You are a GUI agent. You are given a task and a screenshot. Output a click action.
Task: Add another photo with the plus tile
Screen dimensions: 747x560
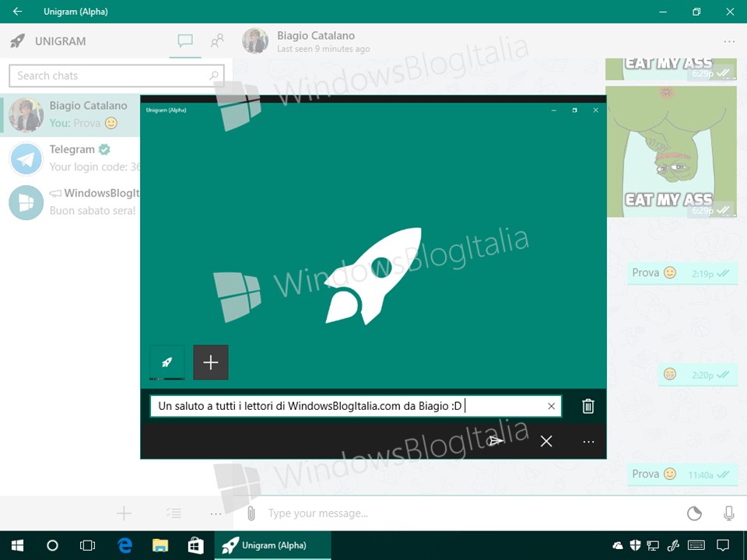click(x=211, y=362)
